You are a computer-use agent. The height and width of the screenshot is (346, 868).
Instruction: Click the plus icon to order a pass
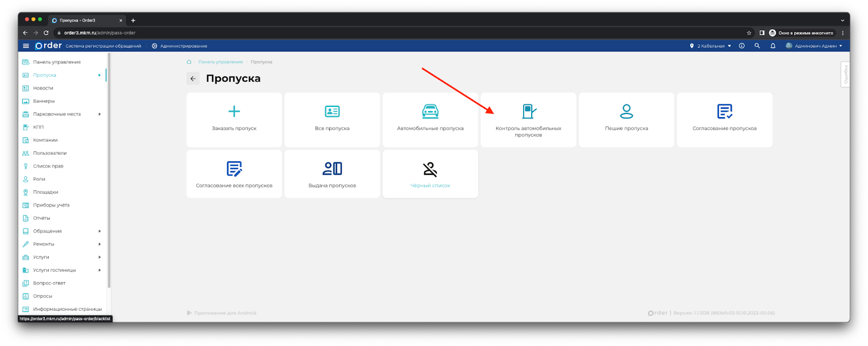tap(234, 112)
